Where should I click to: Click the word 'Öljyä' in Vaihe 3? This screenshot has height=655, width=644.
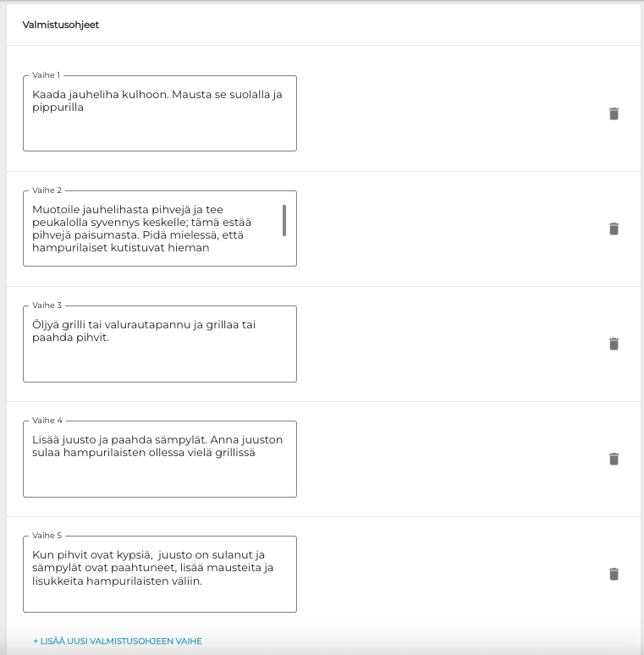click(46, 325)
